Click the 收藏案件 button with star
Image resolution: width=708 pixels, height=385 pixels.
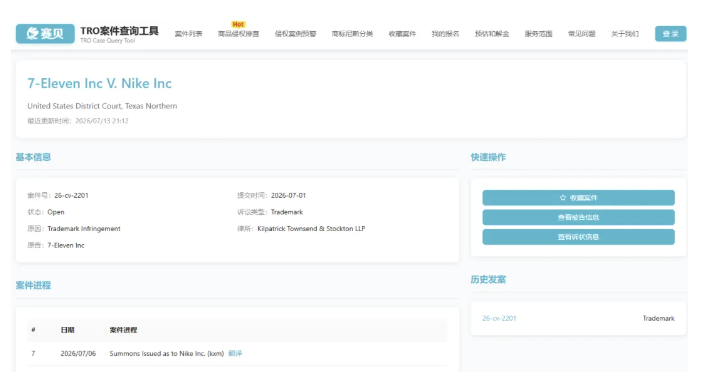(x=578, y=198)
